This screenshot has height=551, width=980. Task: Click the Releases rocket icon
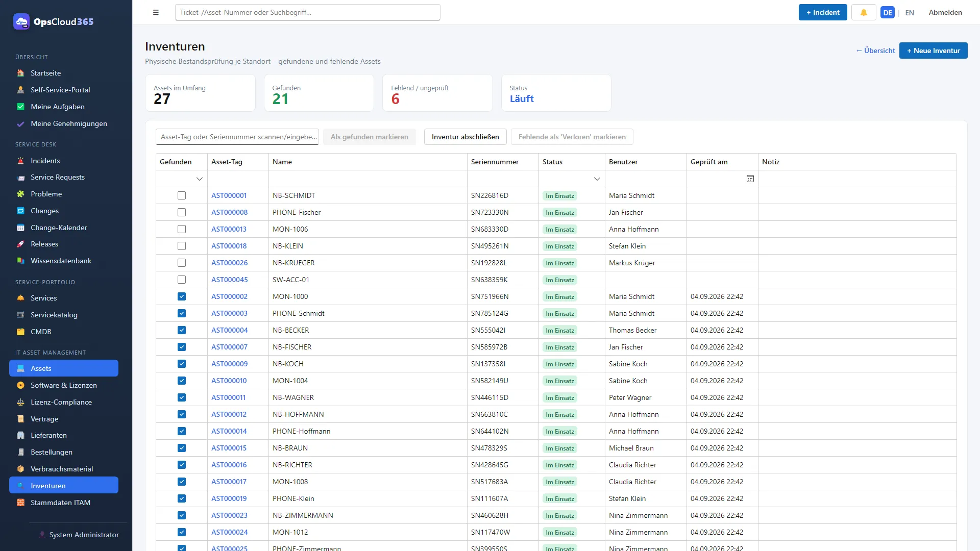pyautogui.click(x=20, y=244)
